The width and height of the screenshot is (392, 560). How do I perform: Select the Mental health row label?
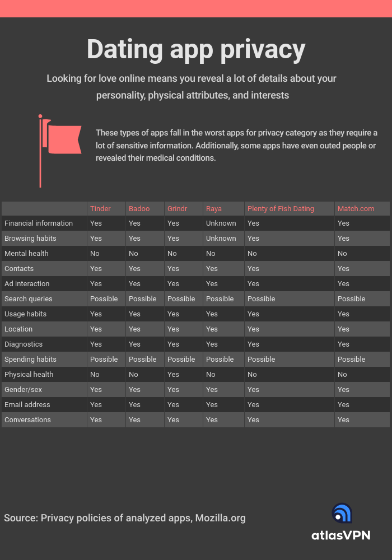pyautogui.click(x=26, y=254)
